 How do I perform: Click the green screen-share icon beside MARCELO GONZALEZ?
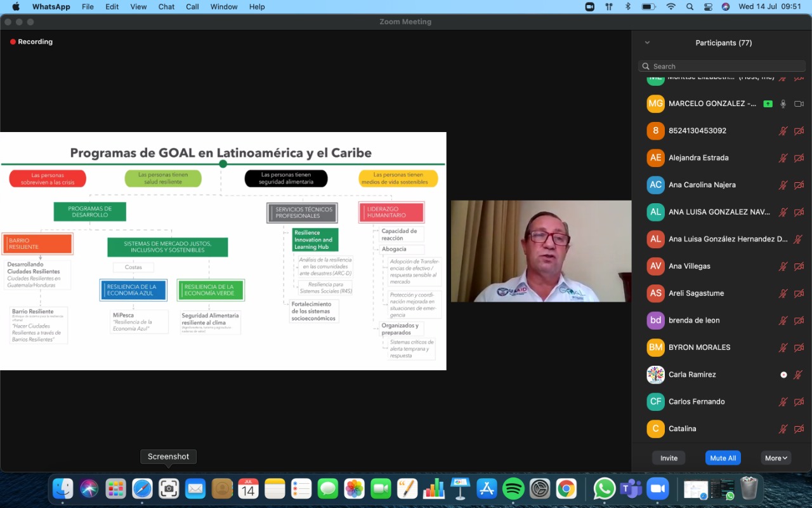(768, 104)
